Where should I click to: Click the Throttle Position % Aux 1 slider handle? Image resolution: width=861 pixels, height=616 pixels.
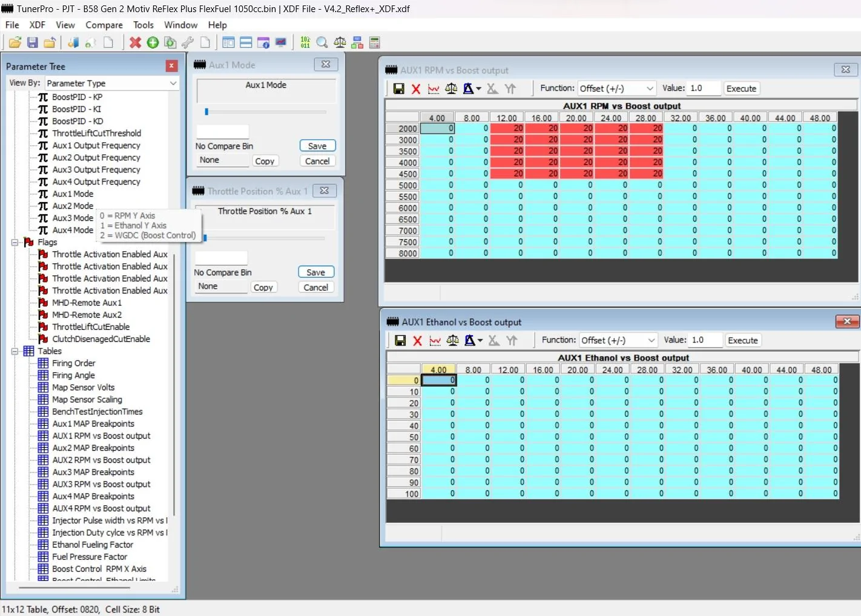click(x=205, y=238)
